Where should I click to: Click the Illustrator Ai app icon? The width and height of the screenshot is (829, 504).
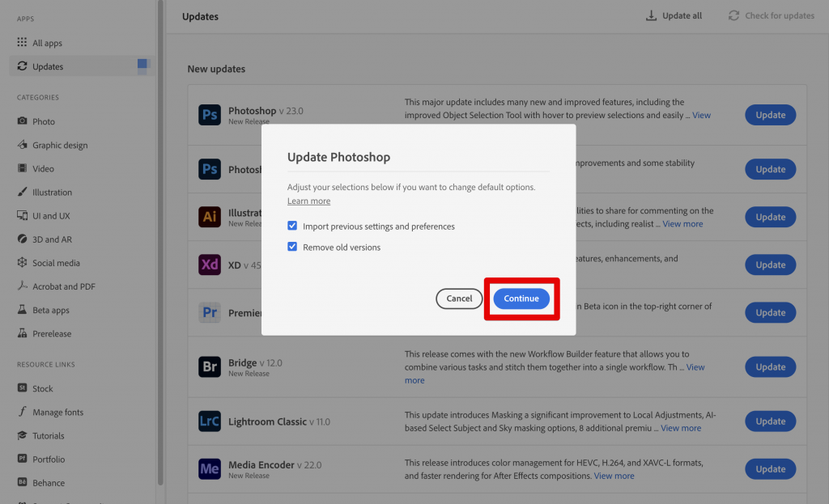click(210, 217)
